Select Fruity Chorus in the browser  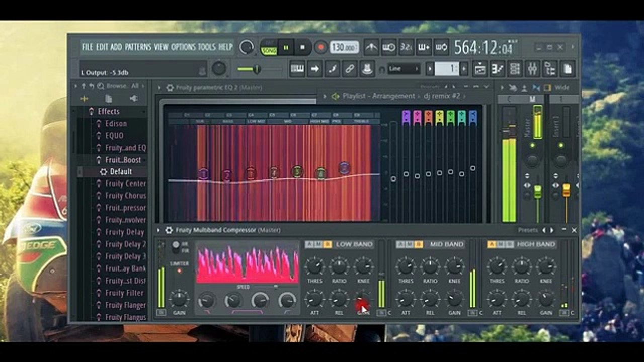[x=125, y=196]
